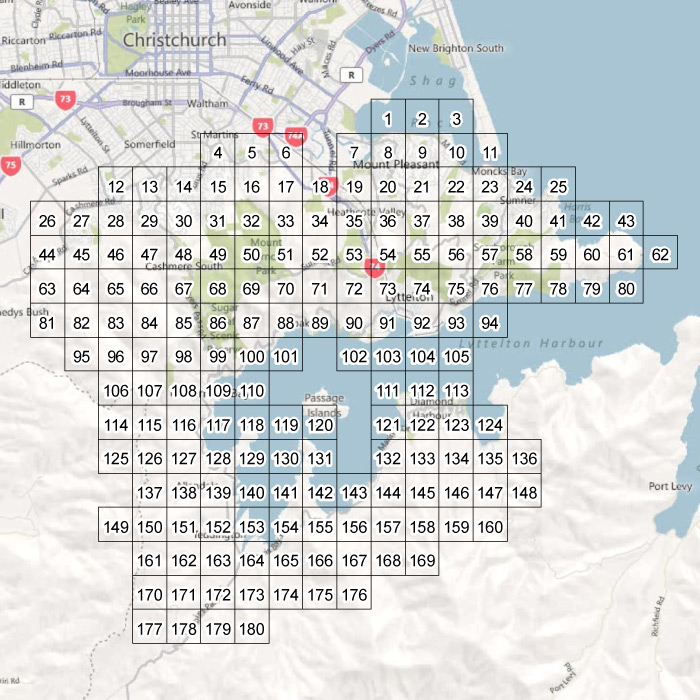The width and height of the screenshot is (700, 700).
Task: Select grid cell 160
Action: pyautogui.click(x=490, y=525)
